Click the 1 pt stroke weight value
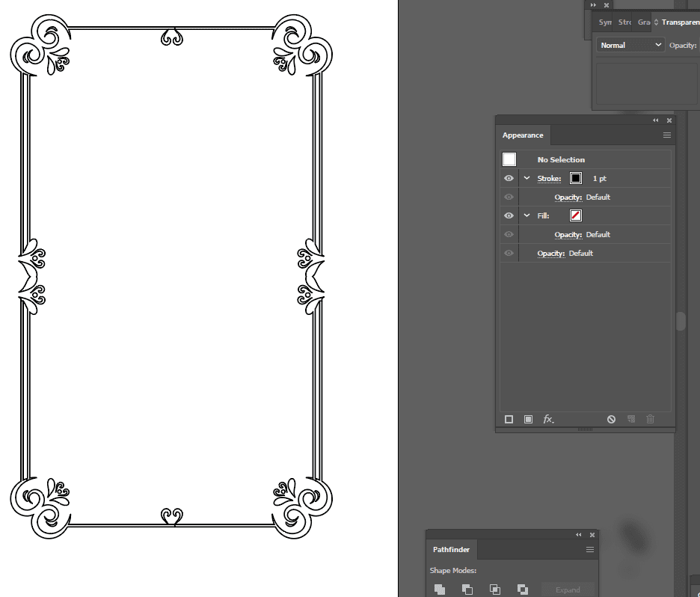The height and width of the screenshot is (597, 700). [x=600, y=179]
